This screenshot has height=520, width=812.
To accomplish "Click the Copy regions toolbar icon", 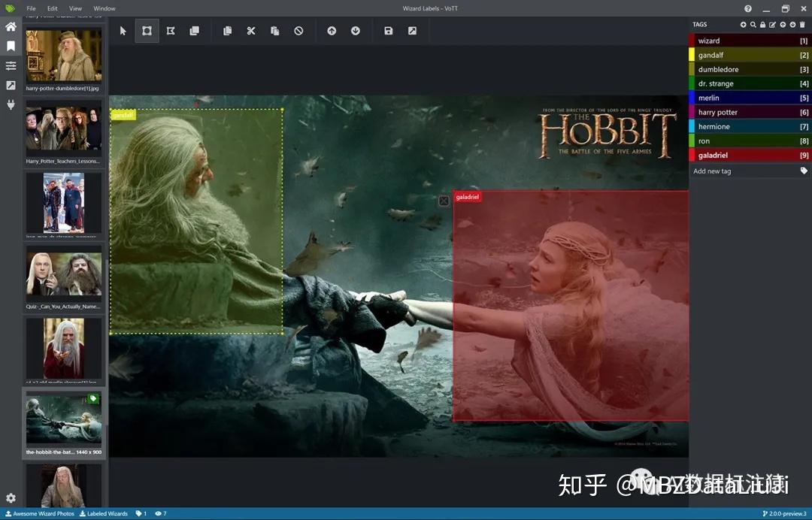I will click(227, 31).
